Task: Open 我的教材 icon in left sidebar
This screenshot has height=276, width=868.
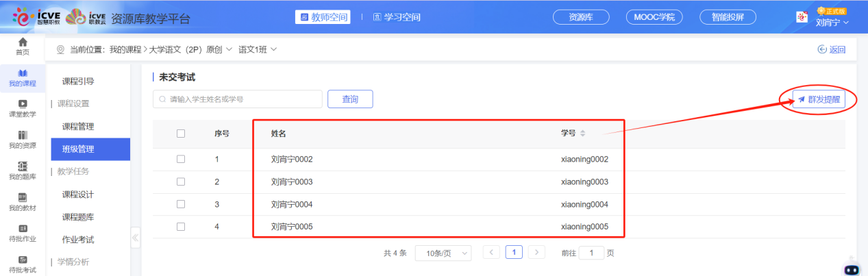Action: tap(23, 197)
